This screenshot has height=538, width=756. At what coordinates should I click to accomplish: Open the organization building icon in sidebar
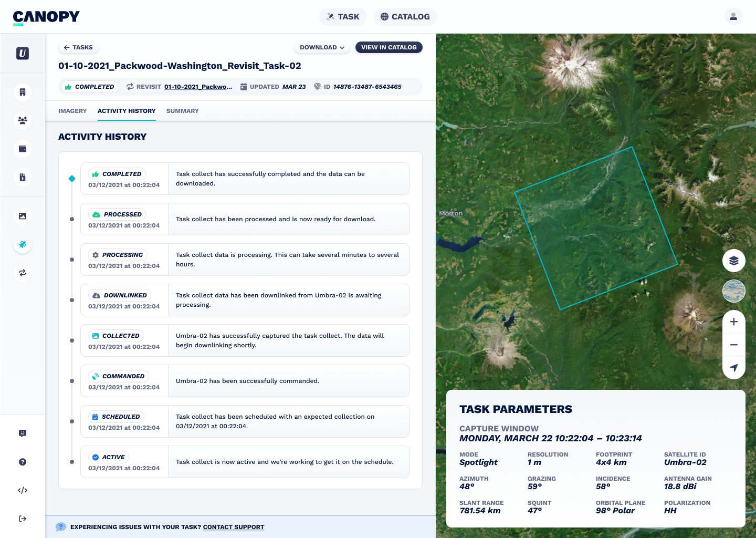[x=23, y=92]
